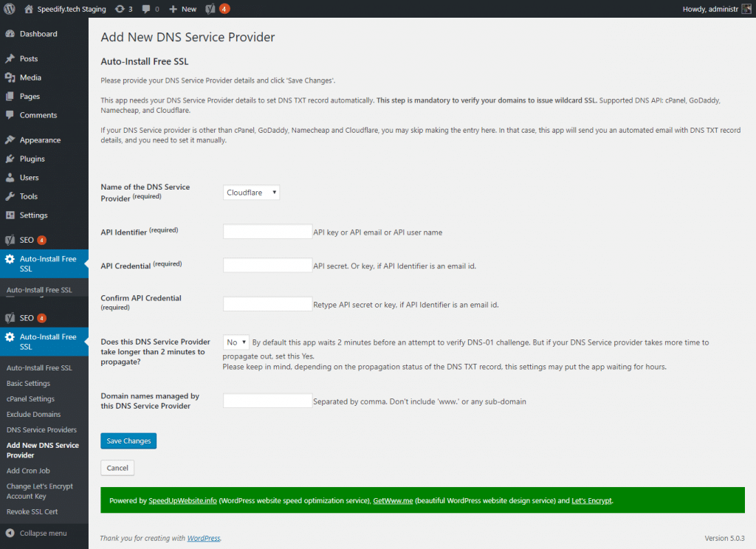Image resolution: width=756 pixels, height=549 pixels.
Task: Open the administrator avatar at top right
Action: (746, 9)
